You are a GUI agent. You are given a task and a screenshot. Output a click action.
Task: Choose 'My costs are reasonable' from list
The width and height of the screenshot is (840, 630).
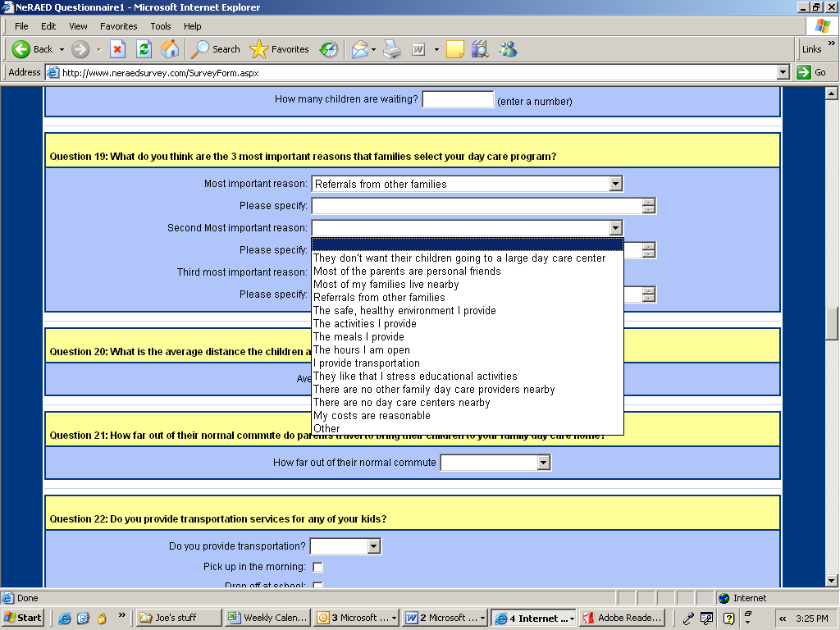tap(372, 416)
